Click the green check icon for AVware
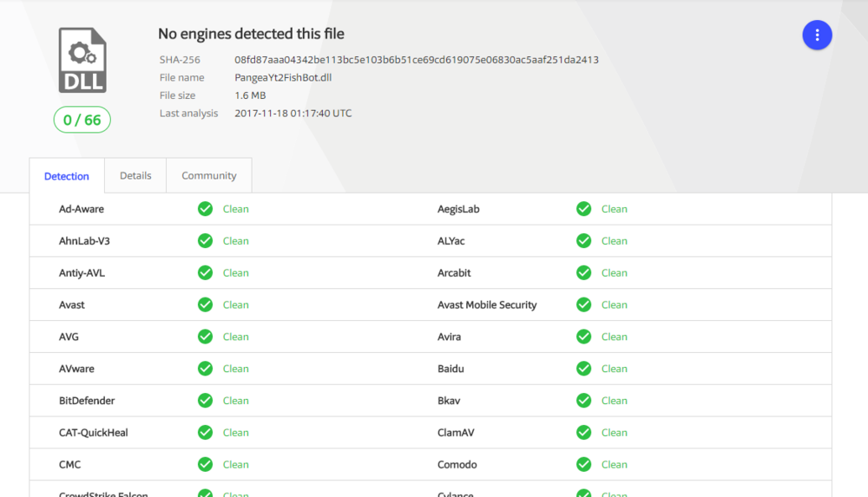Screen dimensions: 868x497 click(x=206, y=369)
